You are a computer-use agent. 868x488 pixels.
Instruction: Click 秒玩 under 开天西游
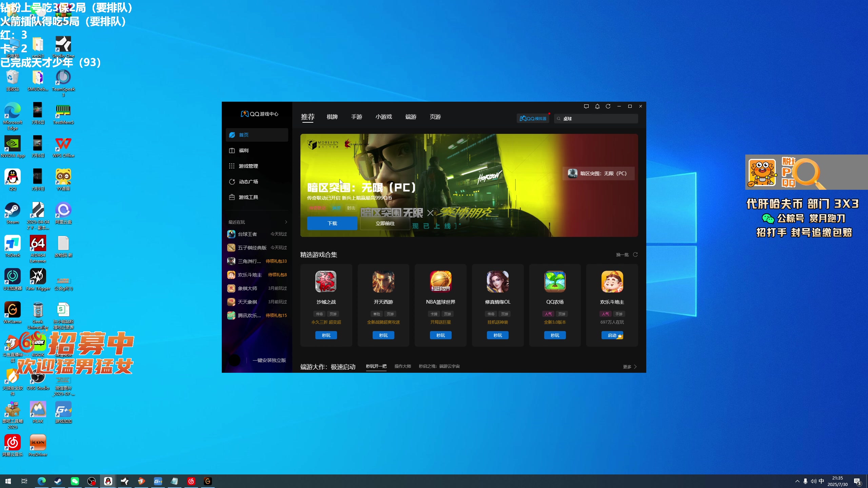tap(383, 335)
